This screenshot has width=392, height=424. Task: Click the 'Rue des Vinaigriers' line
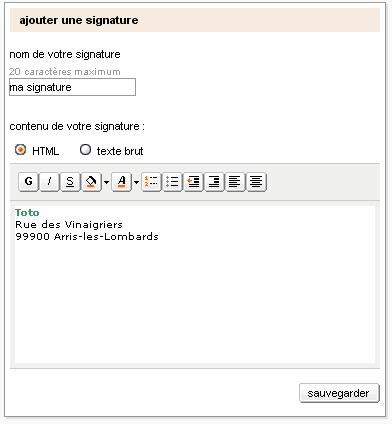[x=69, y=224]
